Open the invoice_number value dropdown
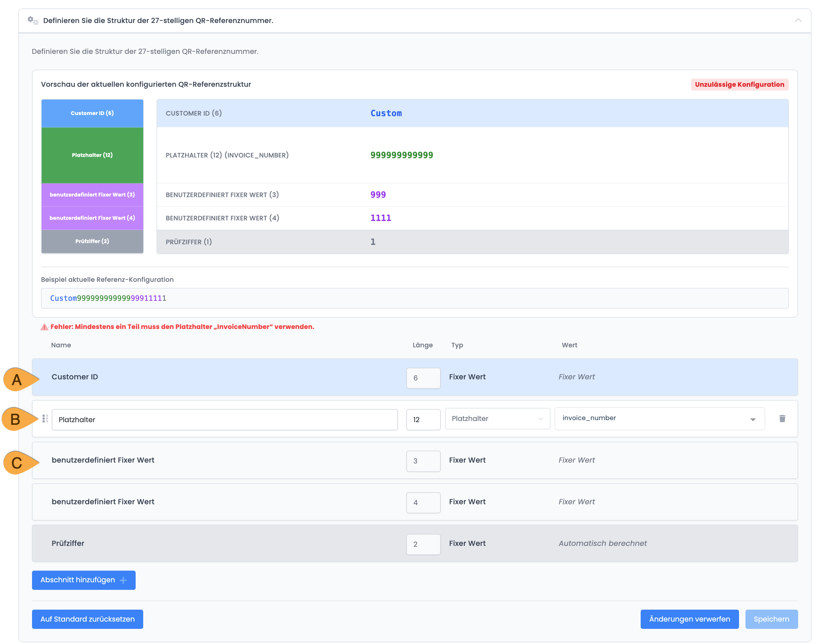 pos(659,419)
